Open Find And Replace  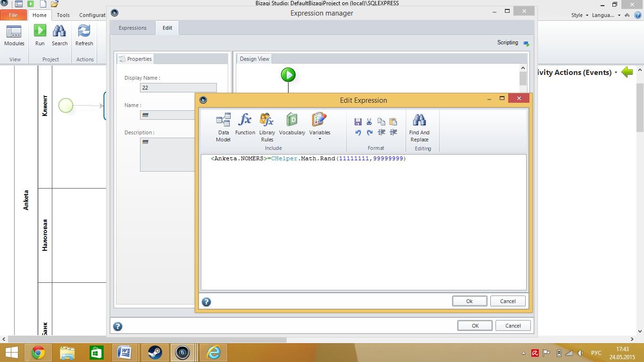419,127
